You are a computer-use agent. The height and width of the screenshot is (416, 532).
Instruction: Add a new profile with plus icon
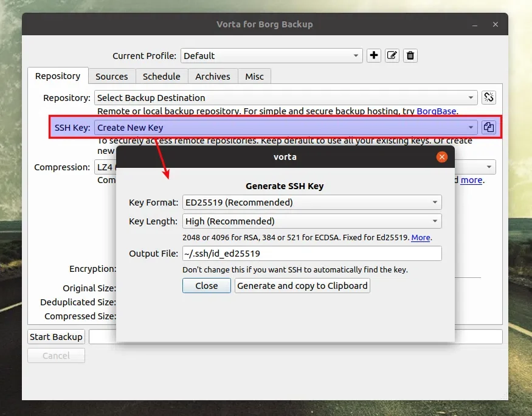click(374, 55)
